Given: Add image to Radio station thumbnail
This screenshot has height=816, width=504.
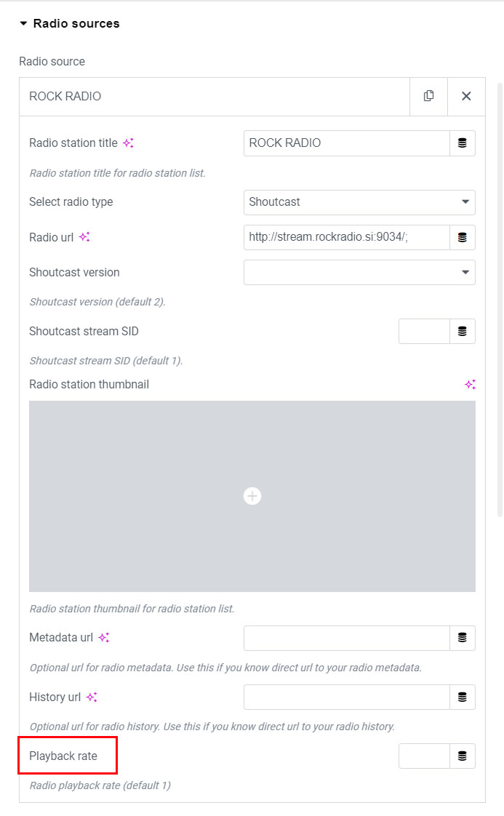Looking at the screenshot, I should pyautogui.click(x=252, y=496).
